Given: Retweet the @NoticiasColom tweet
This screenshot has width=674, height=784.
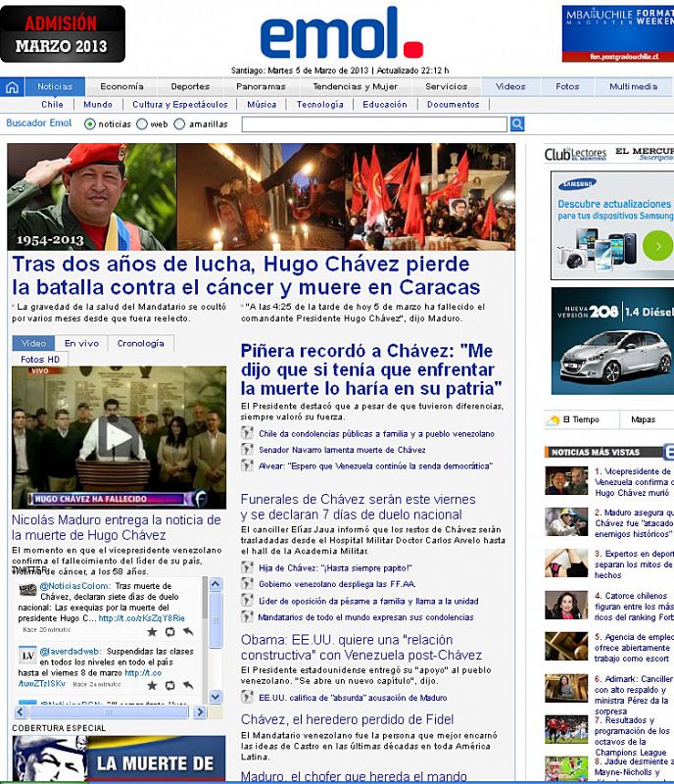Looking at the screenshot, I should (x=170, y=631).
